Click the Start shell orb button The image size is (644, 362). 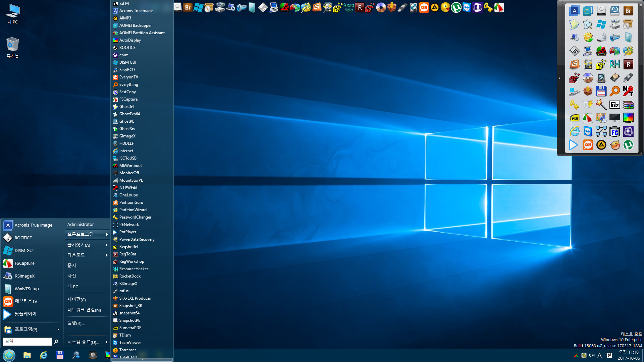tap(9, 355)
